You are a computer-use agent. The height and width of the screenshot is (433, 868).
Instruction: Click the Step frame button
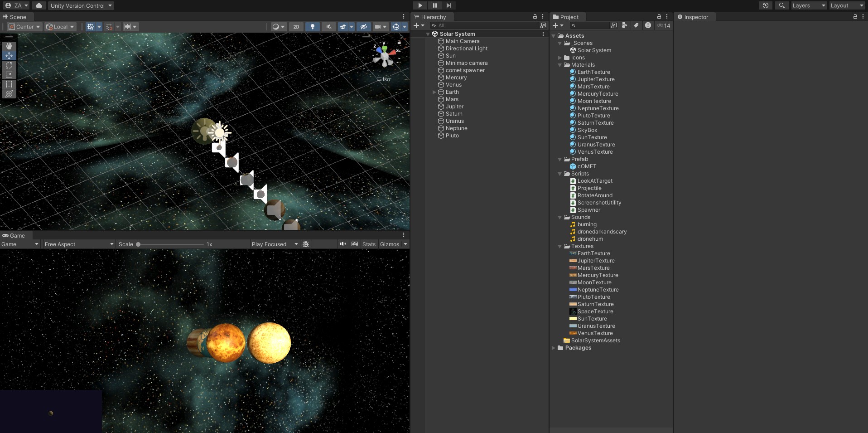click(448, 5)
